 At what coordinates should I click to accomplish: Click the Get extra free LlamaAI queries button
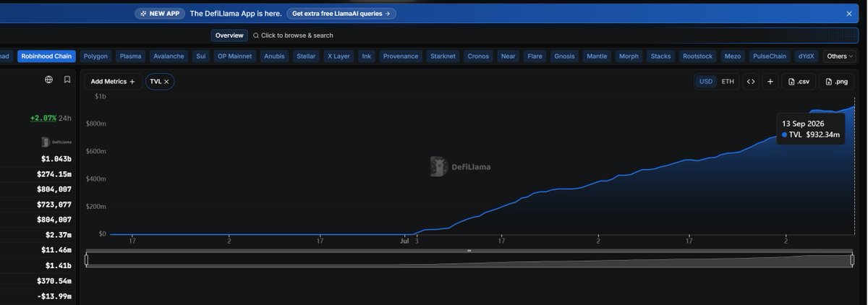coord(341,13)
